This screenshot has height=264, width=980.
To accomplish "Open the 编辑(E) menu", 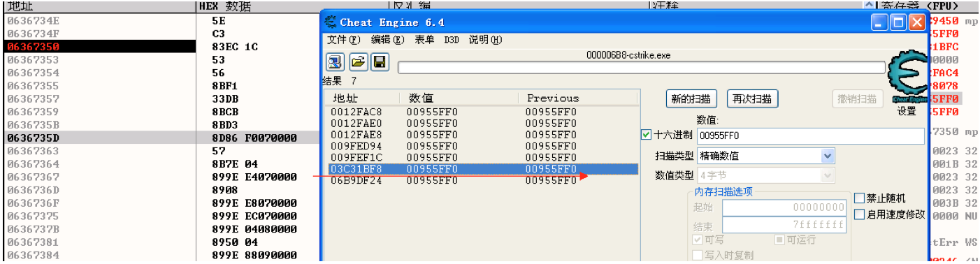I will [388, 40].
